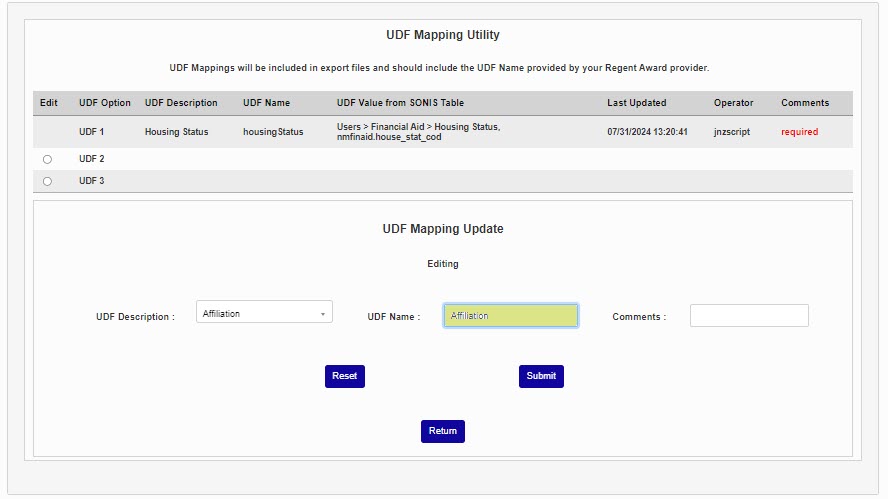Screen dimensions: 888x499
Task: Click the Last Updated column header
Action: pyautogui.click(x=636, y=103)
